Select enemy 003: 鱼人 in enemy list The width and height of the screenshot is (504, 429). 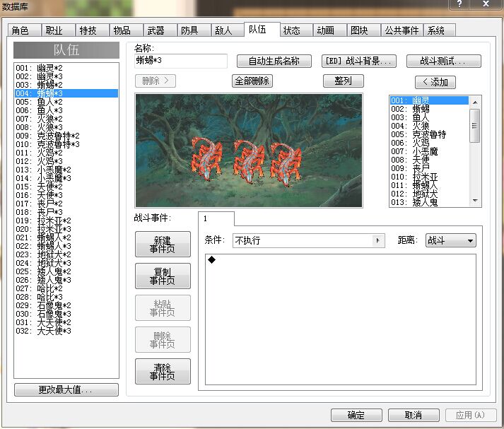click(430, 117)
